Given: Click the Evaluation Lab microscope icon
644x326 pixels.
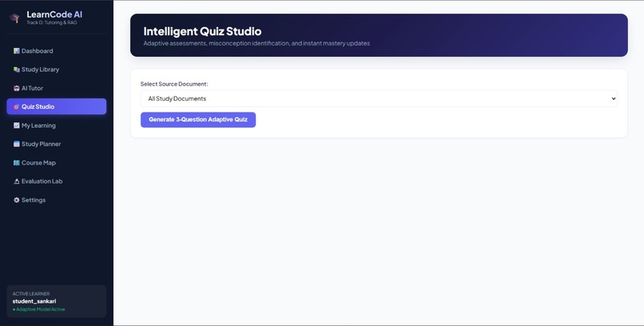Looking at the screenshot, I should point(17,181).
